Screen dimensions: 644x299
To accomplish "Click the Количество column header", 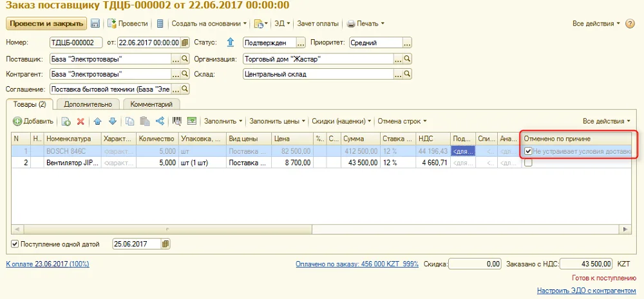I will point(157,139).
